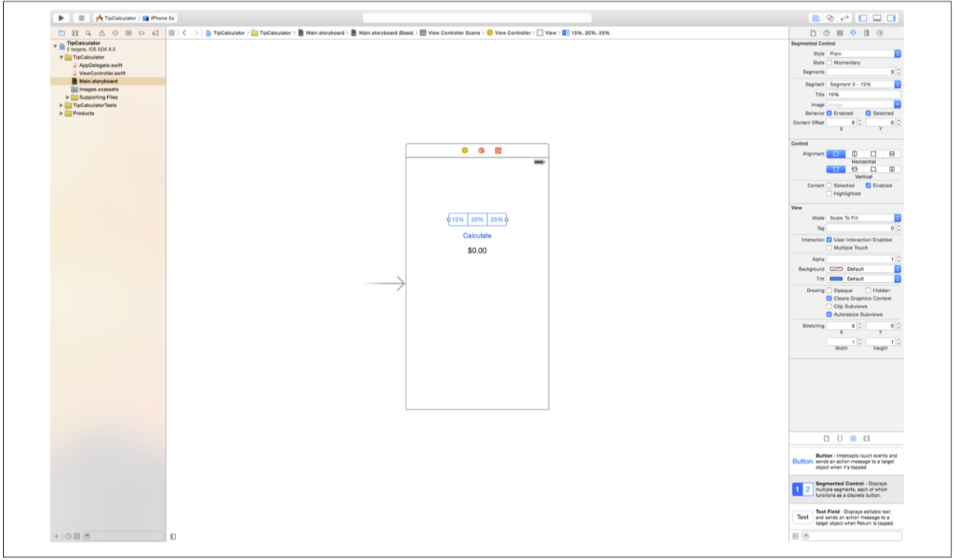Click the 20% segment on canvas
The image size is (956, 560).
tap(477, 220)
